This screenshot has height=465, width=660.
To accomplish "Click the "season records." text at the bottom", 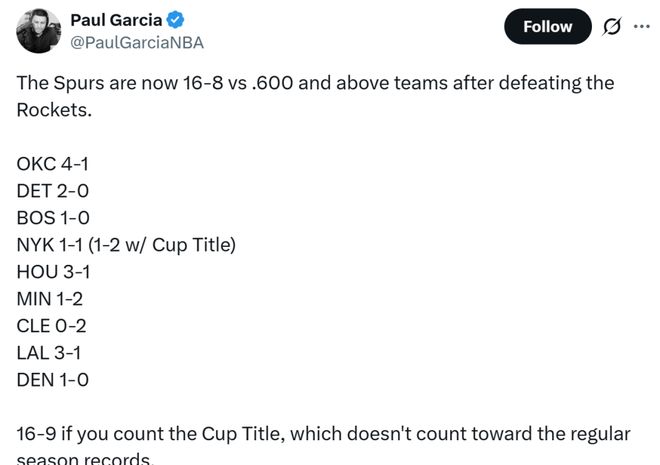I will coord(84,459).
